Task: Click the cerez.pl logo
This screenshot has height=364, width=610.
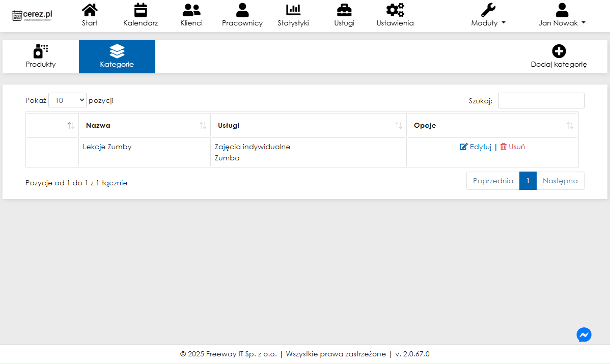Action: pyautogui.click(x=33, y=15)
